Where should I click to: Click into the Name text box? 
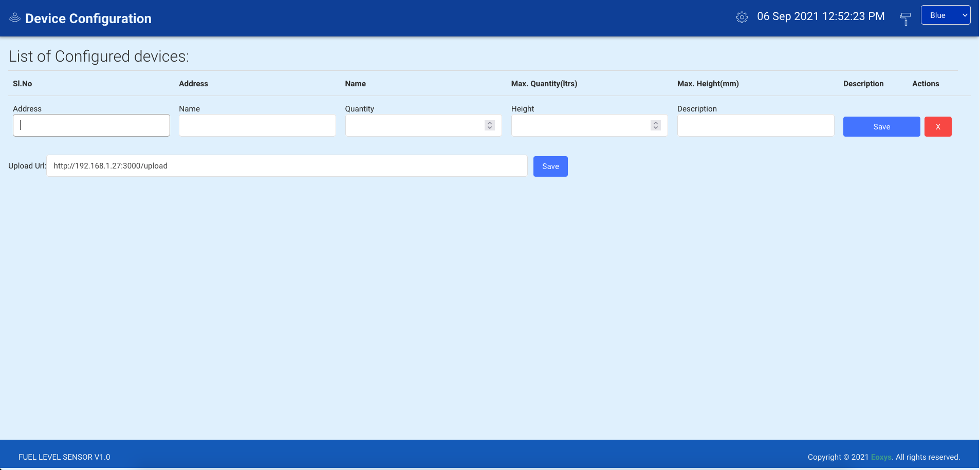pyautogui.click(x=257, y=125)
